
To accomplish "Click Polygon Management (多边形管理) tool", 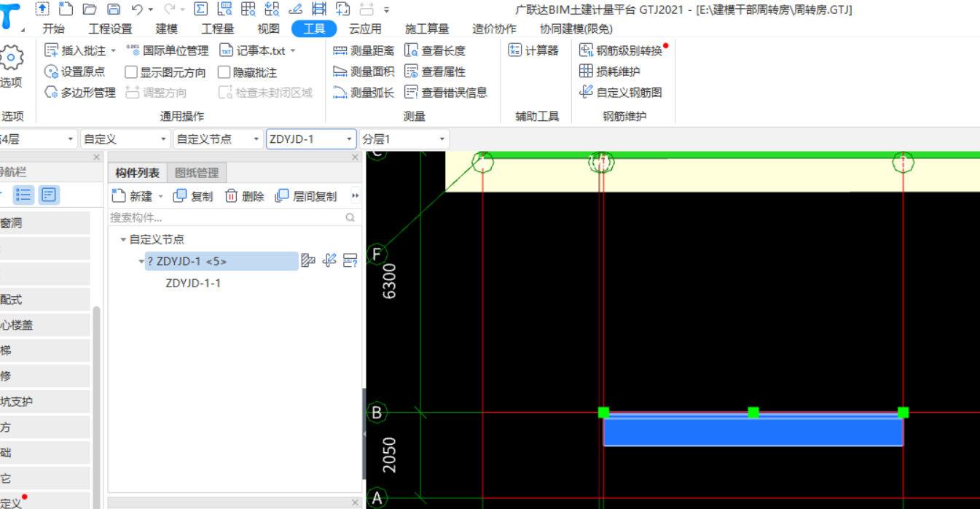I will 80,93.
